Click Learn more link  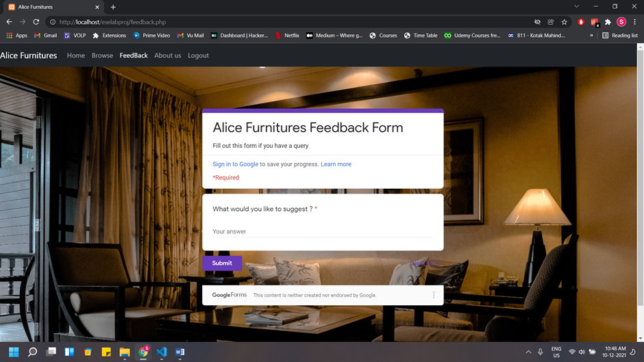[x=336, y=164]
